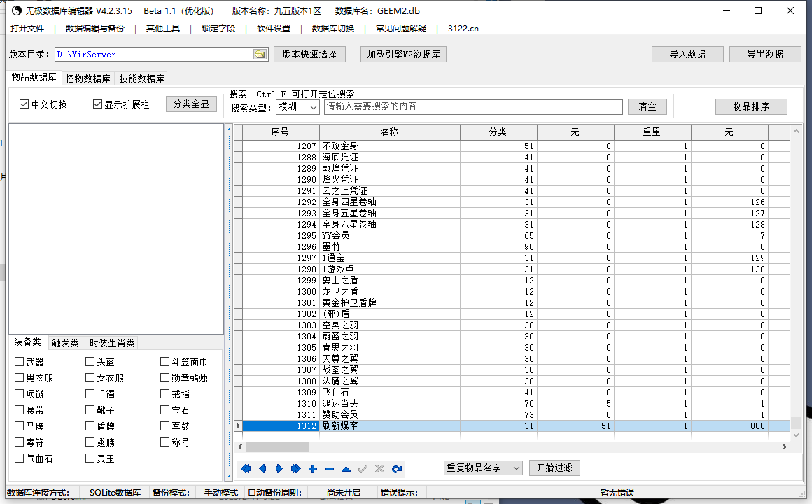Viewport: 812px width, 504px height.
Task: Switch to 怪物数据库 tab
Action: pos(88,78)
